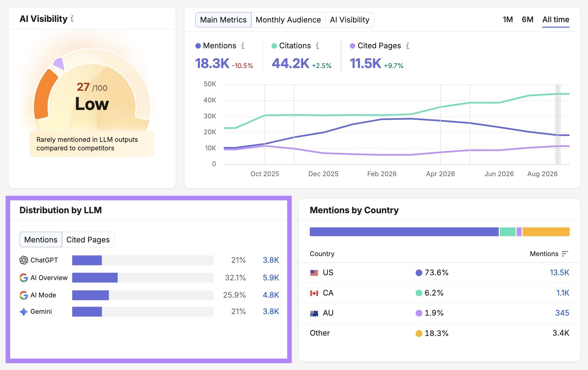The image size is (588, 370).
Task: Click the US flag icon
Action: click(x=314, y=273)
